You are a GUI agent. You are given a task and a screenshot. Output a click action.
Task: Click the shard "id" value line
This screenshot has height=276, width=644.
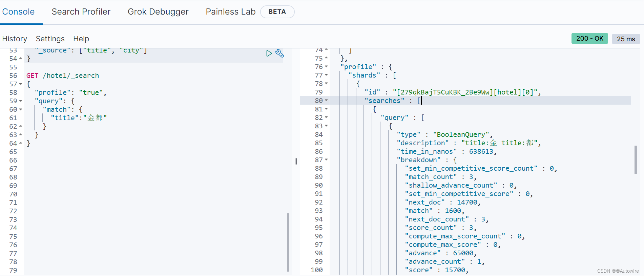[453, 92]
